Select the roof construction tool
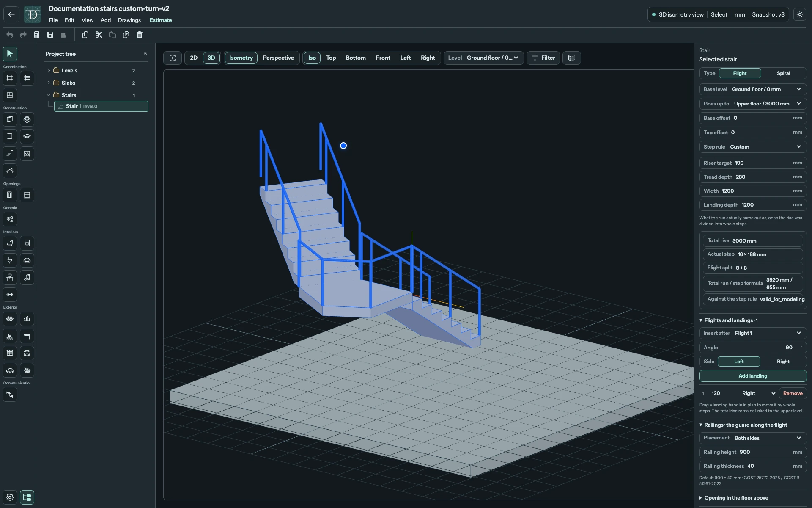The height and width of the screenshot is (508, 812). pos(10,171)
